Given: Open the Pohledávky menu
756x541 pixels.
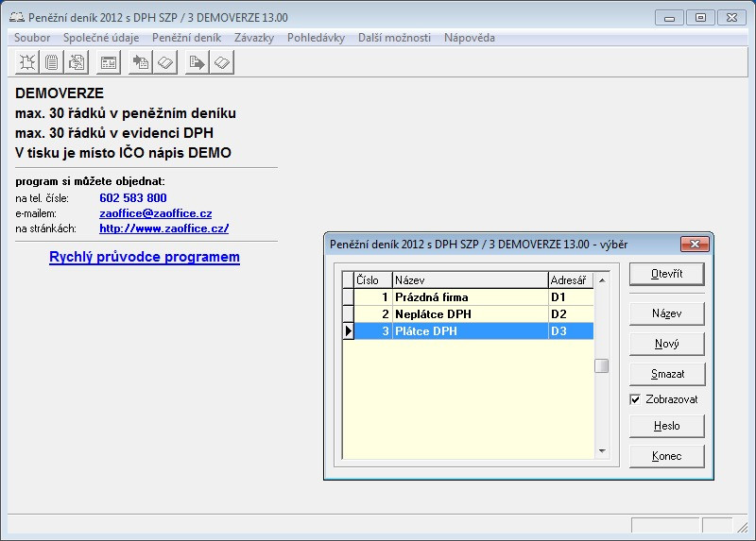Looking at the screenshot, I should 316,38.
